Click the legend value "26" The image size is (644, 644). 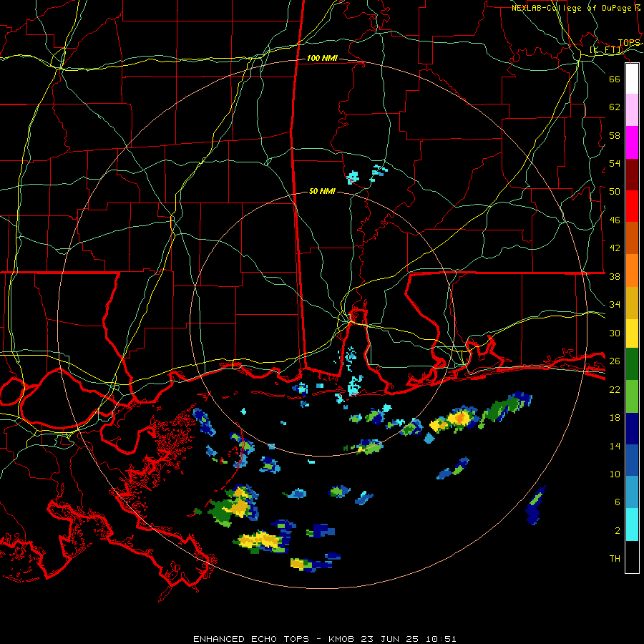(x=615, y=361)
